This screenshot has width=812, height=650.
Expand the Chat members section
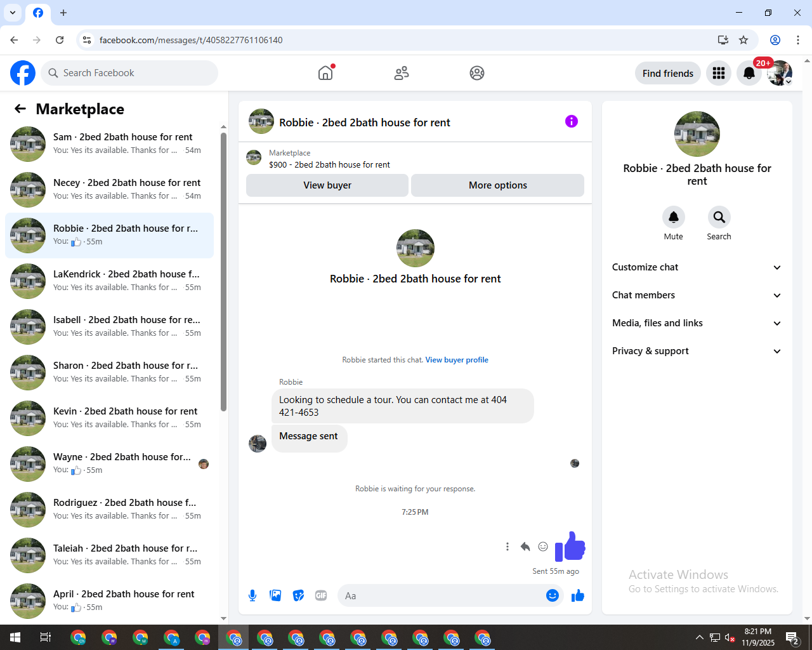coord(697,295)
